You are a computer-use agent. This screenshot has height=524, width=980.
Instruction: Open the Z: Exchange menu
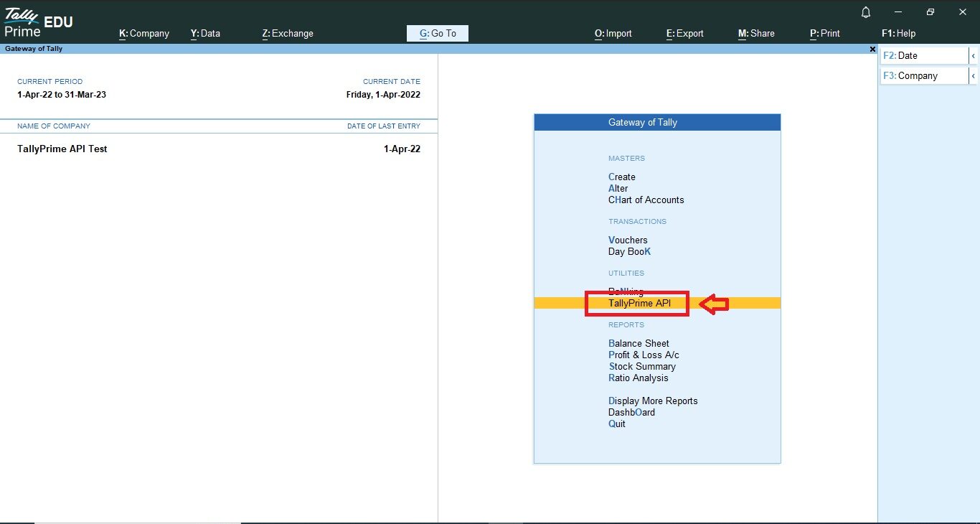click(288, 33)
